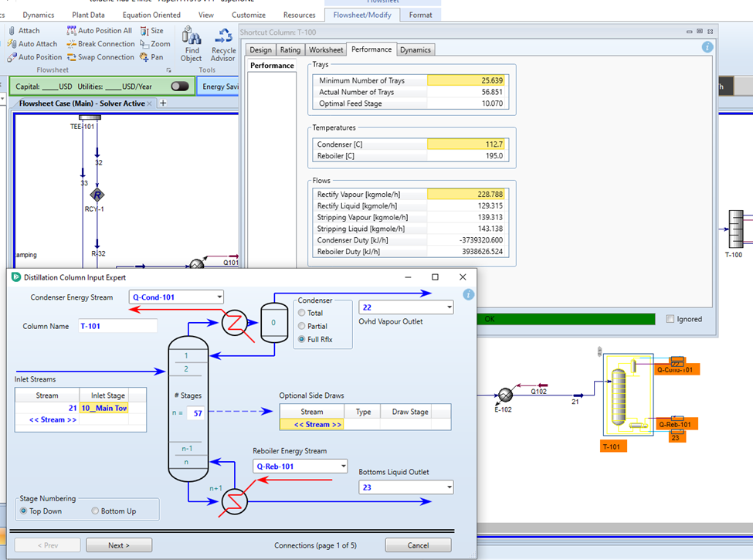Select the E-102 heater block
753x560 pixels.
pyautogui.click(x=505, y=395)
